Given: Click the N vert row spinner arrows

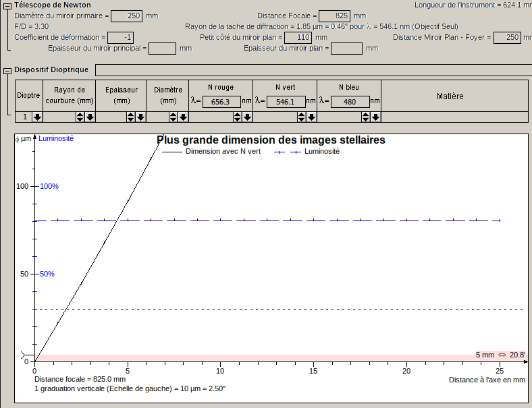Looking at the screenshot, I should click(302, 117).
